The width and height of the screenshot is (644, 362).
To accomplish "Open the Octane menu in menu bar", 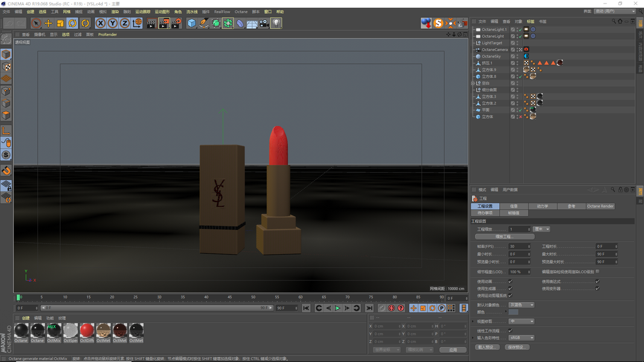I will 241,12.
